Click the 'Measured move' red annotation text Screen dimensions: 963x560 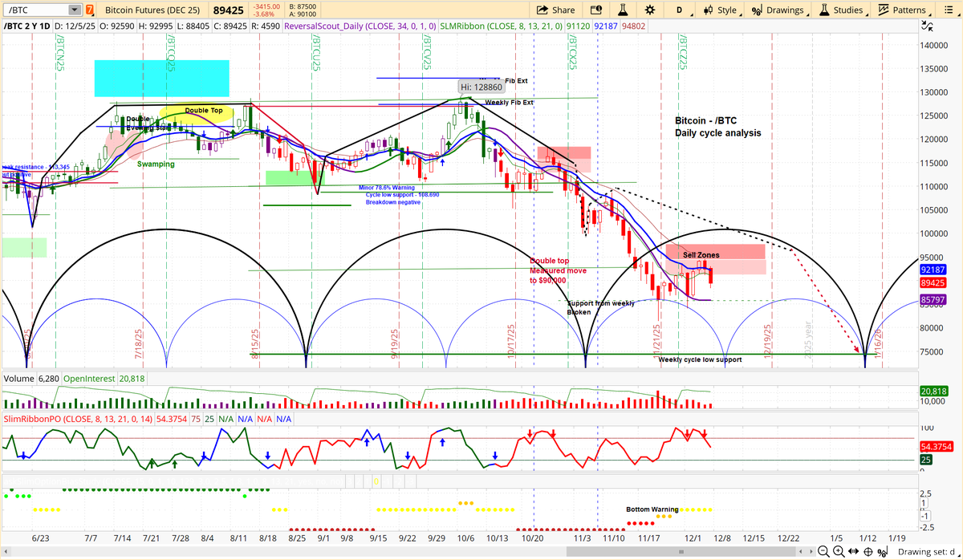tap(558, 270)
